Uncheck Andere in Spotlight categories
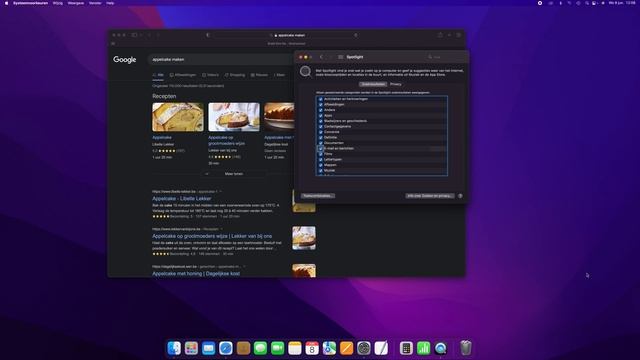 point(320,110)
